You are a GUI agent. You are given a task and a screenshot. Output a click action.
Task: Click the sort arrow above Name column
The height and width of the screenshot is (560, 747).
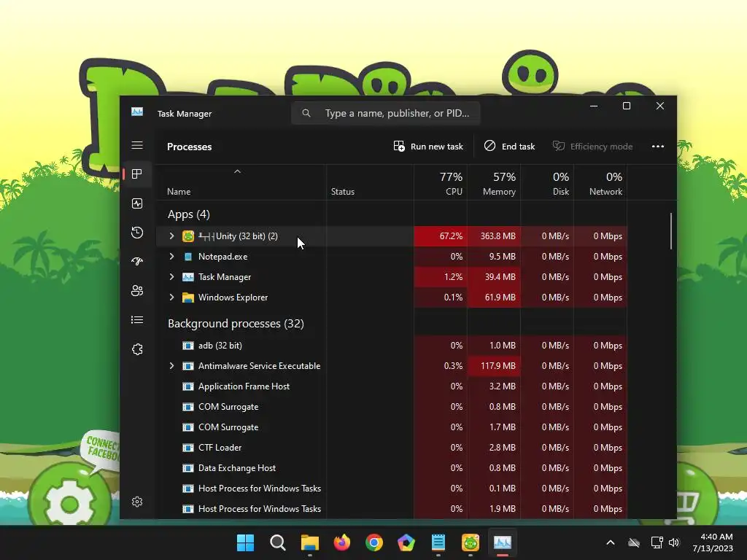point(237,171)
